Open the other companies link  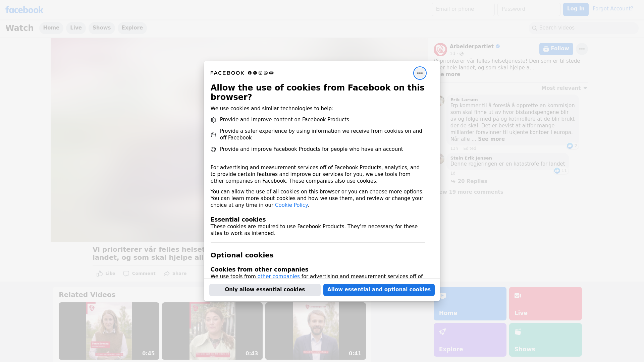[x=278, y=277]
